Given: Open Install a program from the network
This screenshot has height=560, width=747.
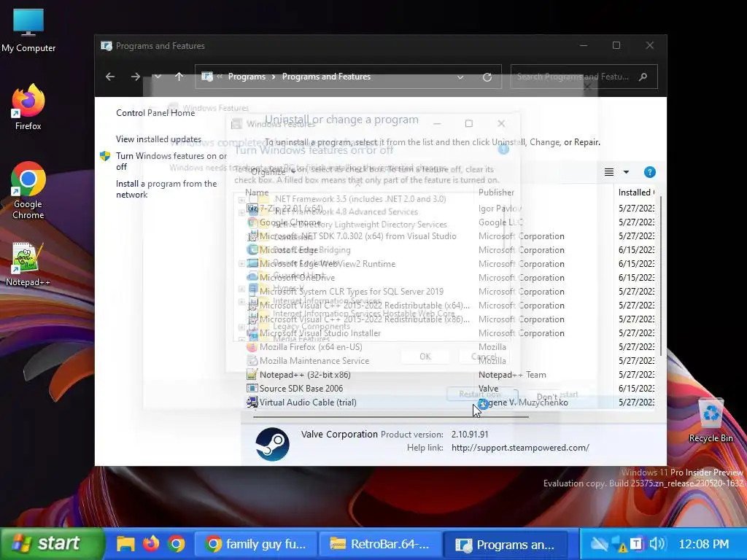Looking at the screenshot, I should (x=166, y=189).
